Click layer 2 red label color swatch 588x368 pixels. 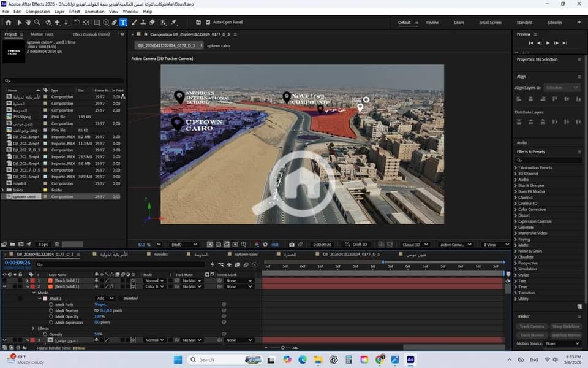pos(32,286)
